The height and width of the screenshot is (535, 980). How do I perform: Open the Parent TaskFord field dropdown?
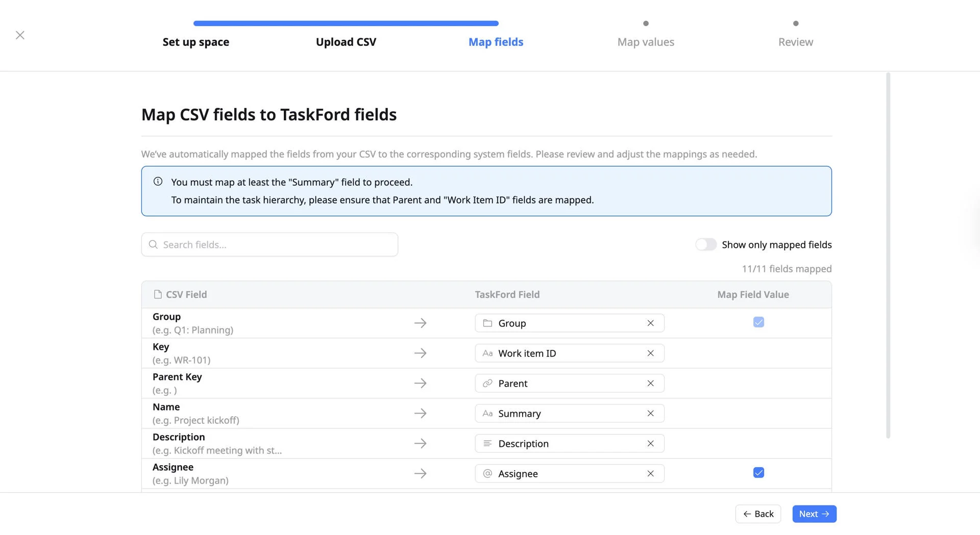(569, 384)
